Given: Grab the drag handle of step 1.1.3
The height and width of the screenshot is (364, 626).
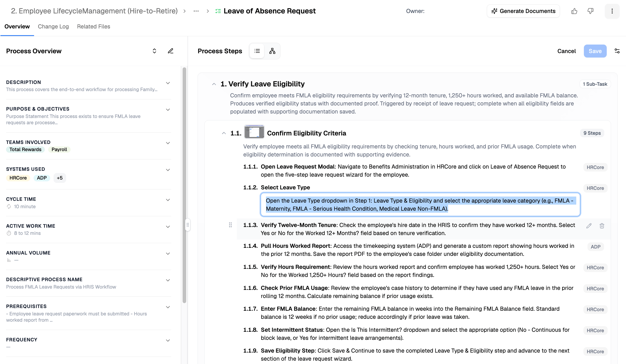Looking at the screenshot, I should (230, 225).
